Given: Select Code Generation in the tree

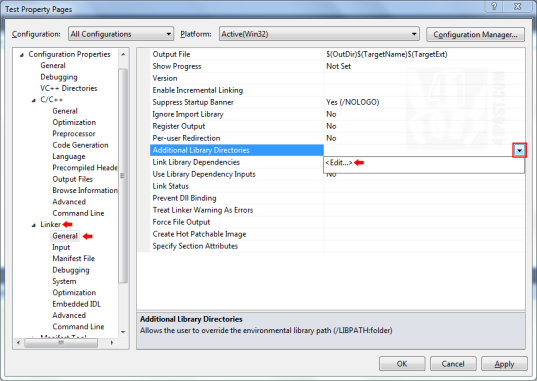Looking at the screenshot, I should pyautogui.click(x=80, y=145).
